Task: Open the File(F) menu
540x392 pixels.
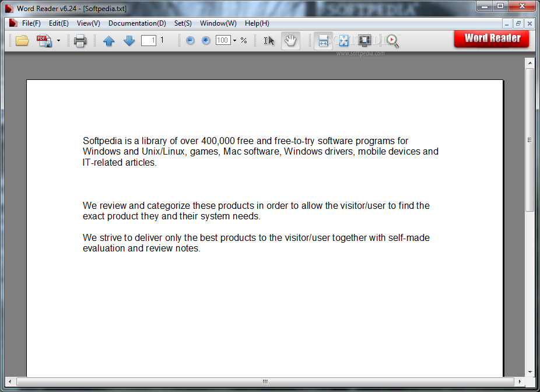Action: coord(31,23)
